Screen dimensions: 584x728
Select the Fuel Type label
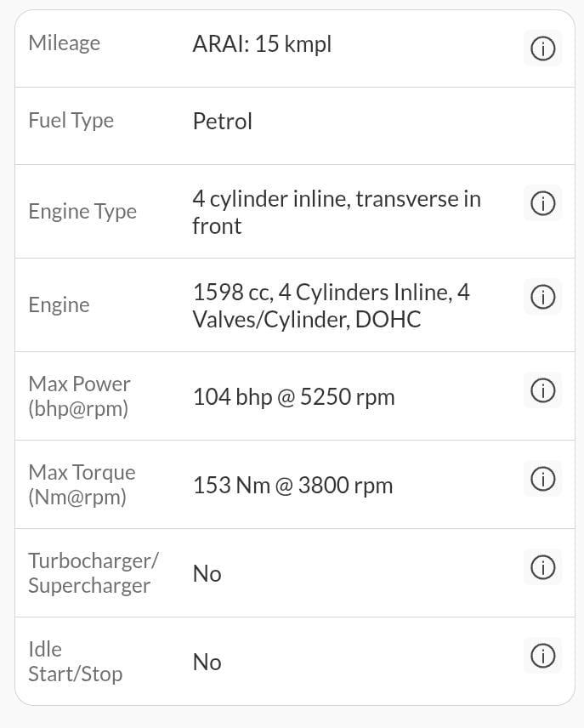(x=71, y=121)
